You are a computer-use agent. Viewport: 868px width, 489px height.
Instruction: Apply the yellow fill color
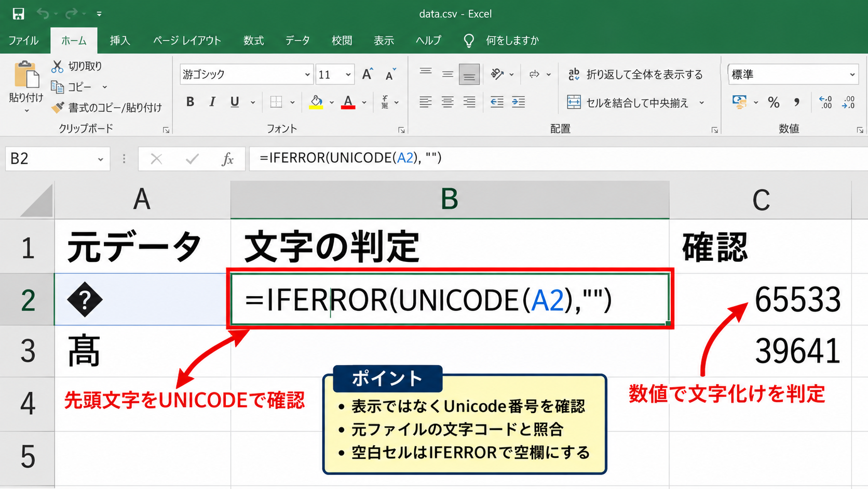[x=316, y=102]
